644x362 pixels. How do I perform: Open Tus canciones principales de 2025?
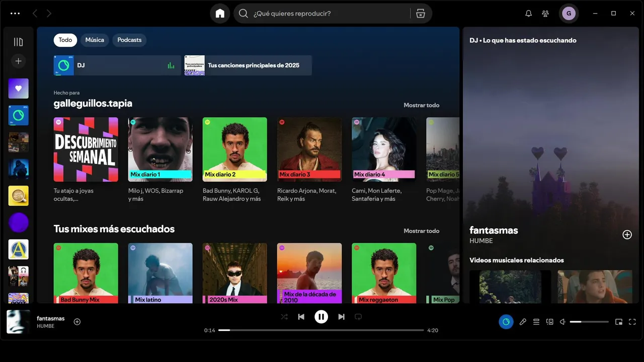coord(248,65)
